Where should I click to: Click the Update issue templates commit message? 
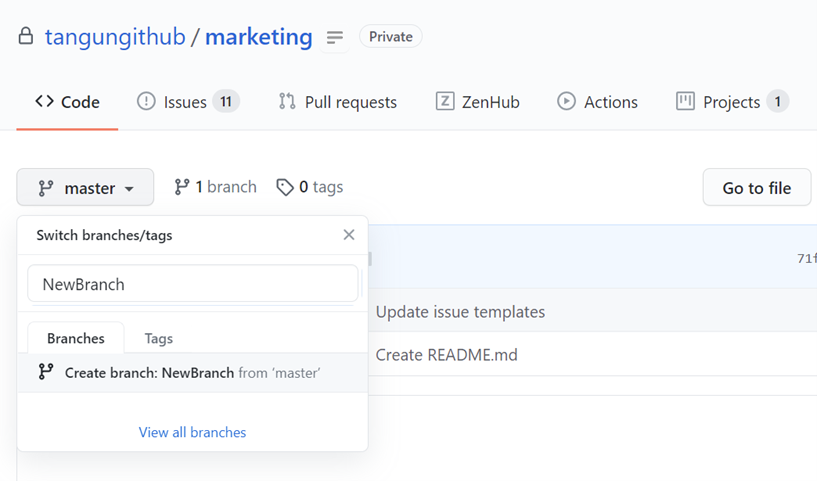[460, 312]
